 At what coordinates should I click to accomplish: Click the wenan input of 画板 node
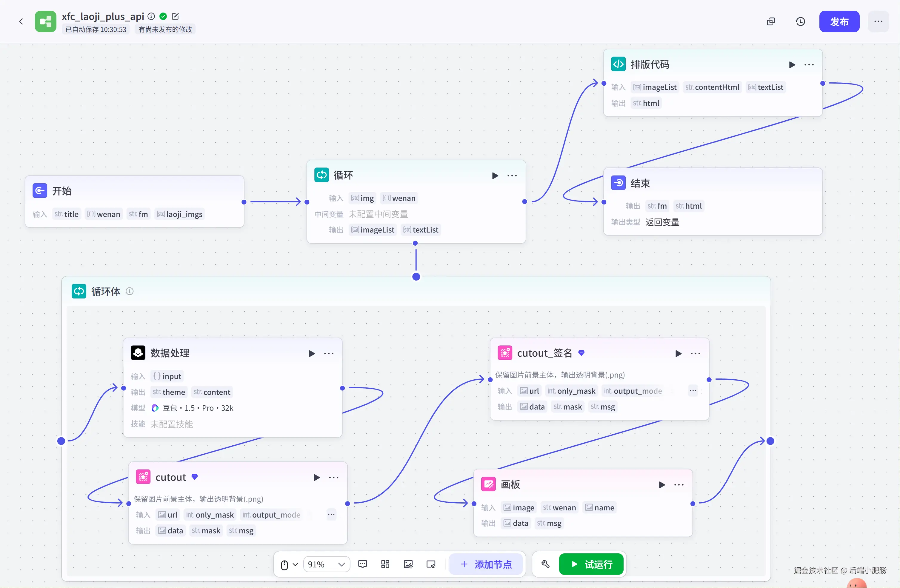coord(559,507)
